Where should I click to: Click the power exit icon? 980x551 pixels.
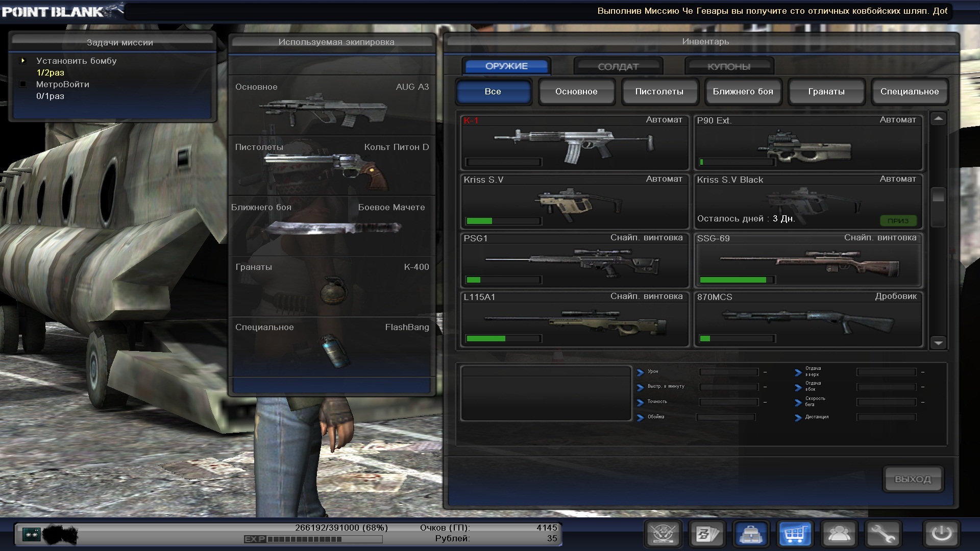(941, 534)
